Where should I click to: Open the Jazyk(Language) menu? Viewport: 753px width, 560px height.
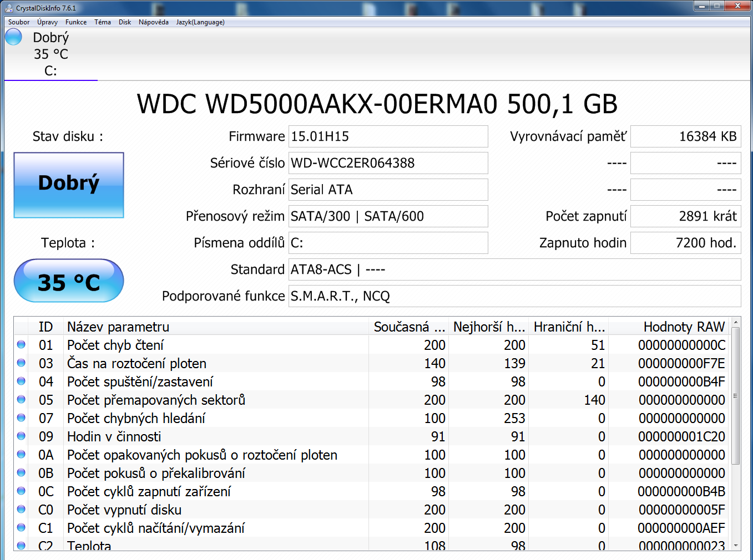click(200, 22)
